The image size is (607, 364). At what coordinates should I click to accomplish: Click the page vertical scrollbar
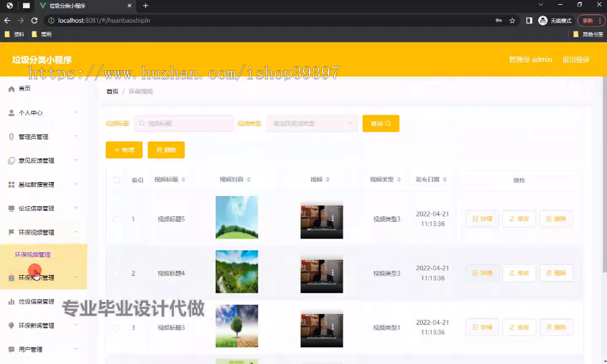(604, 174)
